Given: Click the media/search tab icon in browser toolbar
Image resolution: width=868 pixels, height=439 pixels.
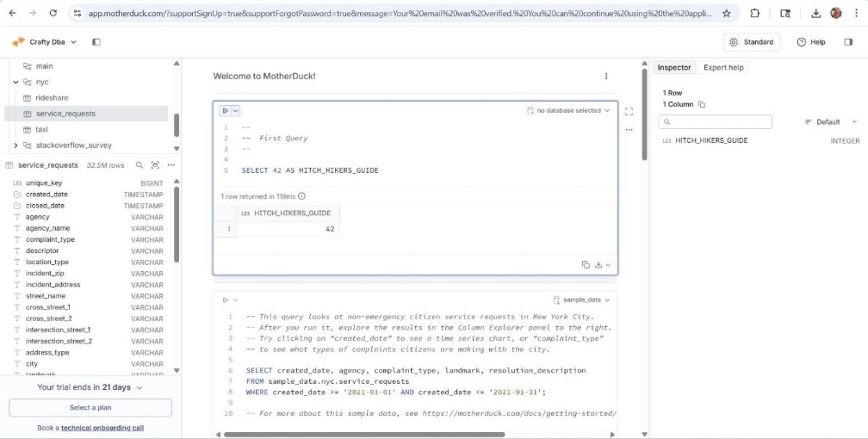Looking at the screenshot, I should pyautogui.click(x=785, y=13).
